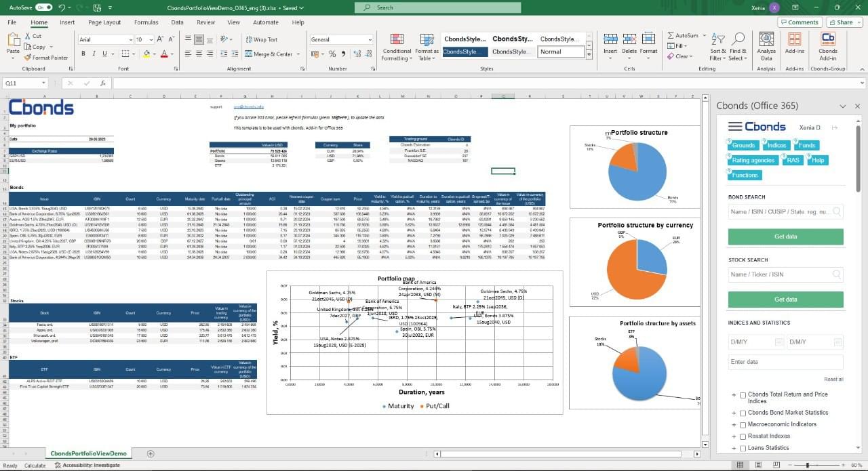The width and height of the screenshot is (868, 471).
Task: Click the Format Painter tool
Action: pos(46,58)
